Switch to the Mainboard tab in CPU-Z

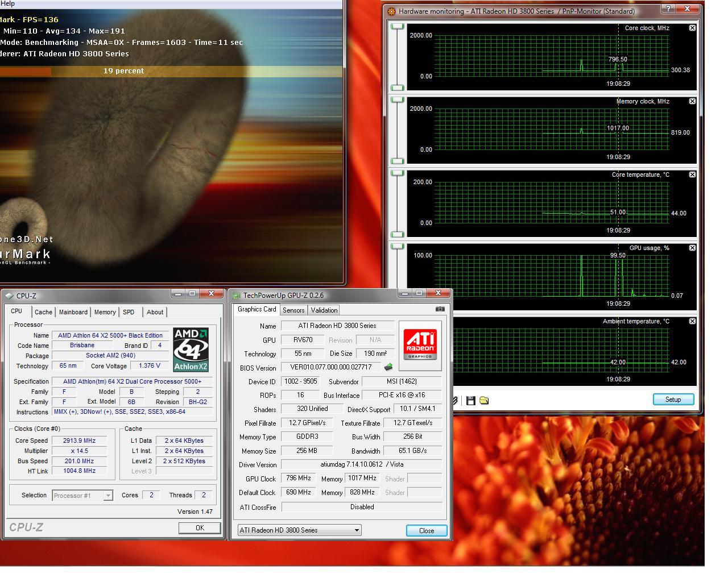[x=73, y=312]
